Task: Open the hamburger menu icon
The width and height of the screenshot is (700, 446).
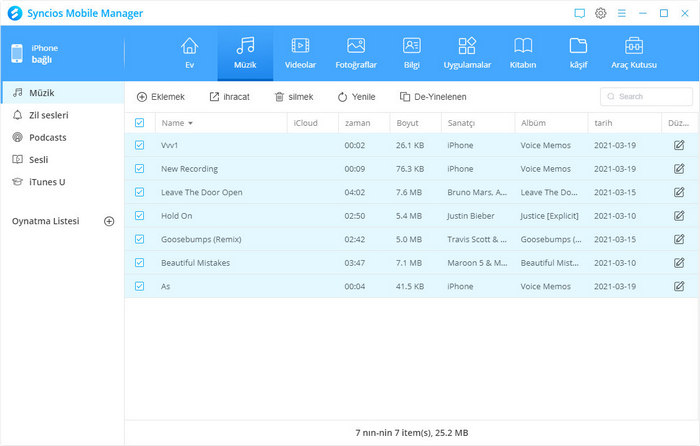Action: pyautogui.click(x=621, y=13)
